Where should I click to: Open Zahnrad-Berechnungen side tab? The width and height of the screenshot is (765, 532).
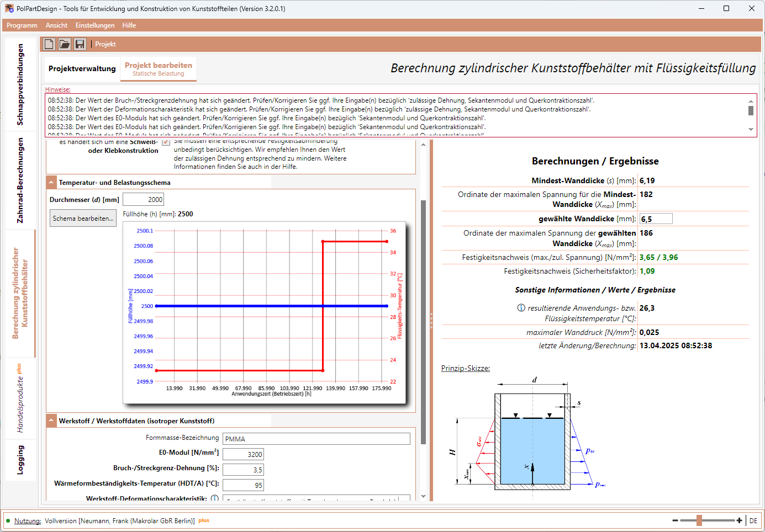tap(20, 180)
